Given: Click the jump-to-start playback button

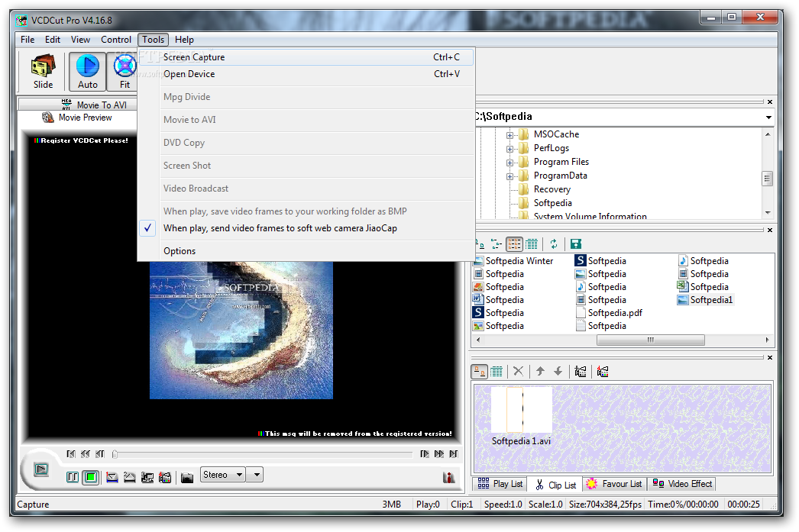Looking at the screenshot, I should click(x=71, y=454).
